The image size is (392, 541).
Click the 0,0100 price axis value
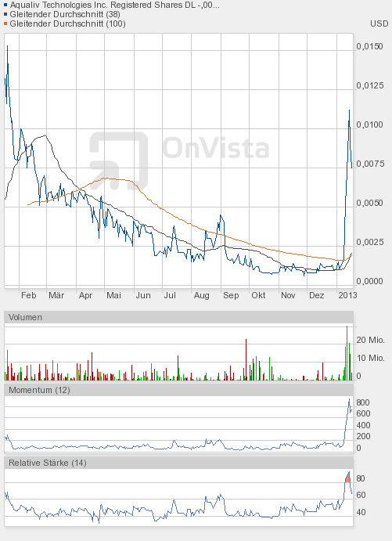click(x=369, y=124)
